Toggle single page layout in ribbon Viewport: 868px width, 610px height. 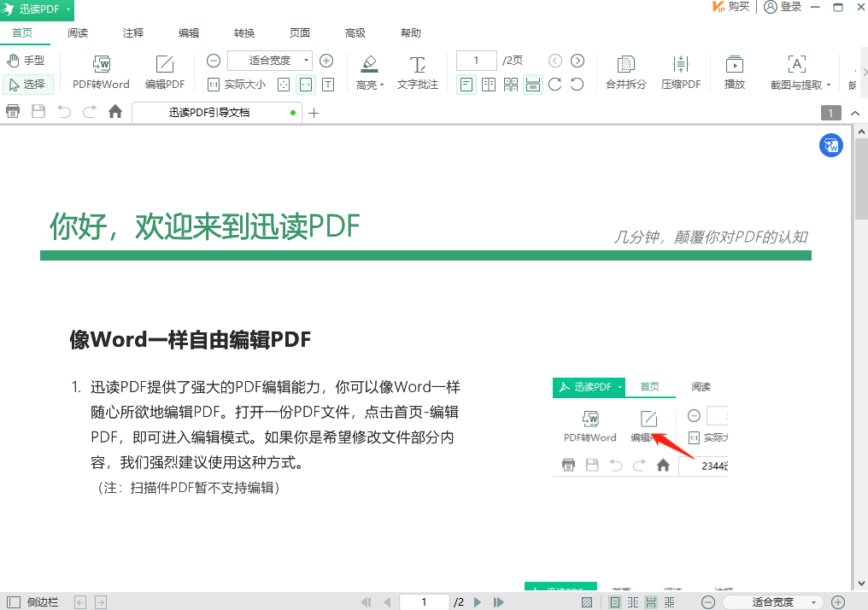pyautogui.click(x=466, y=85)
